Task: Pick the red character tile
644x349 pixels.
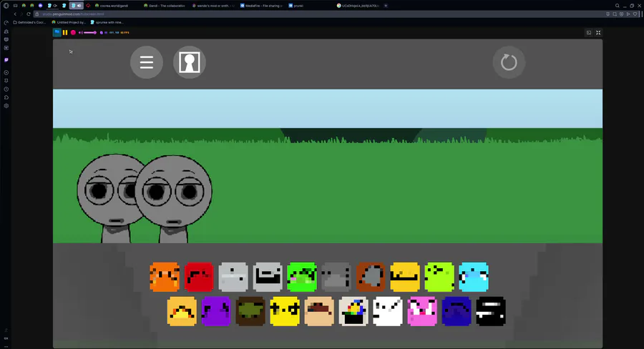Action: pos(199,277)
